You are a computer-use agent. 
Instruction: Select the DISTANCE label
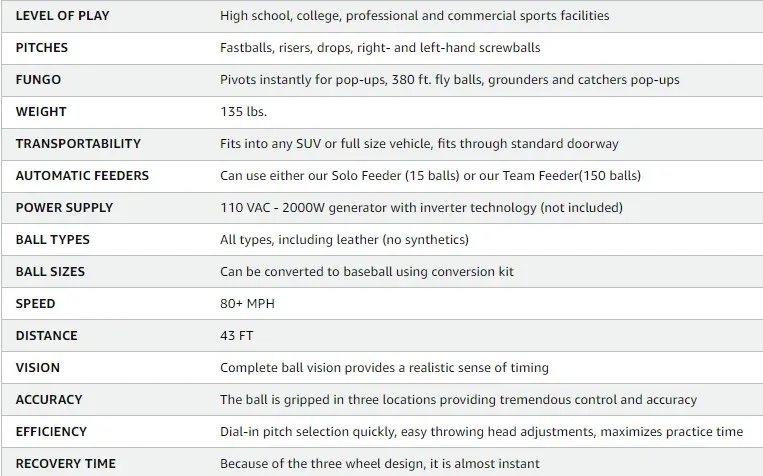coord(46,336)
